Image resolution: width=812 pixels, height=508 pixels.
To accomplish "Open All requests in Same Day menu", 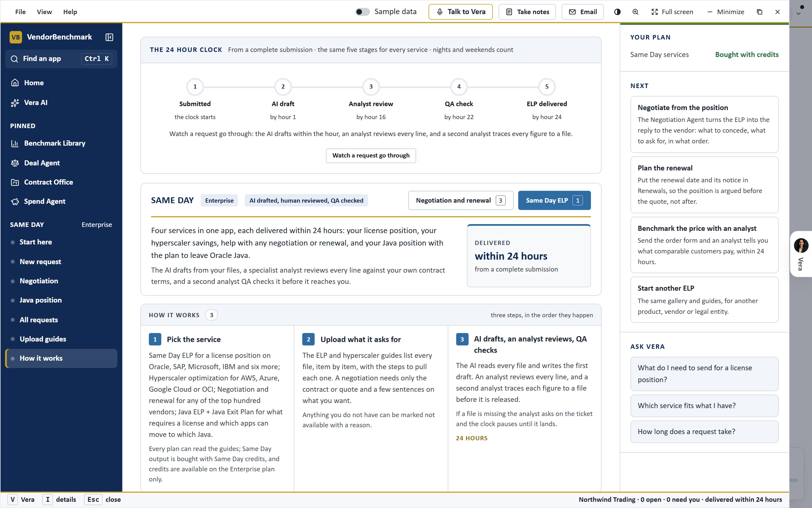I will coord(61,320).
